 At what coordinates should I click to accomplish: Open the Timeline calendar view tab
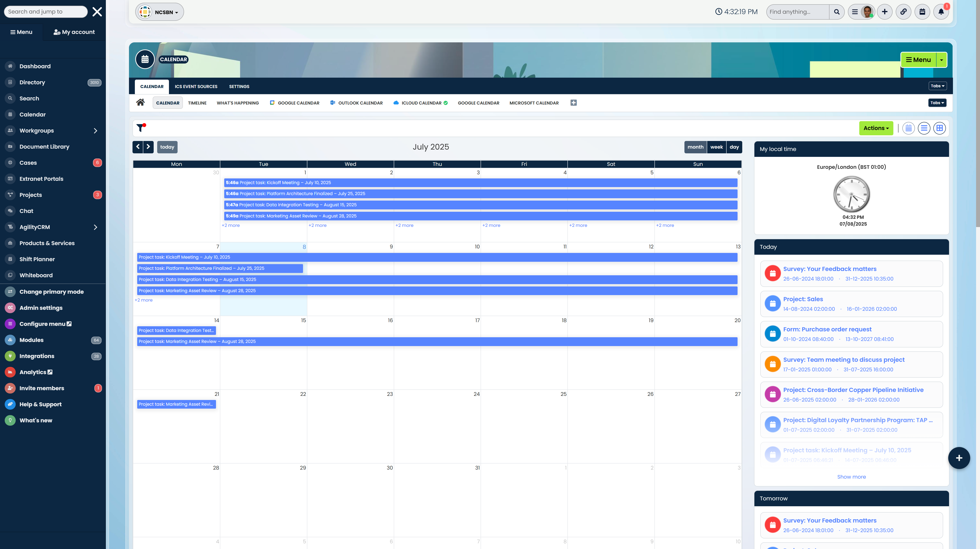pos(197,103)
